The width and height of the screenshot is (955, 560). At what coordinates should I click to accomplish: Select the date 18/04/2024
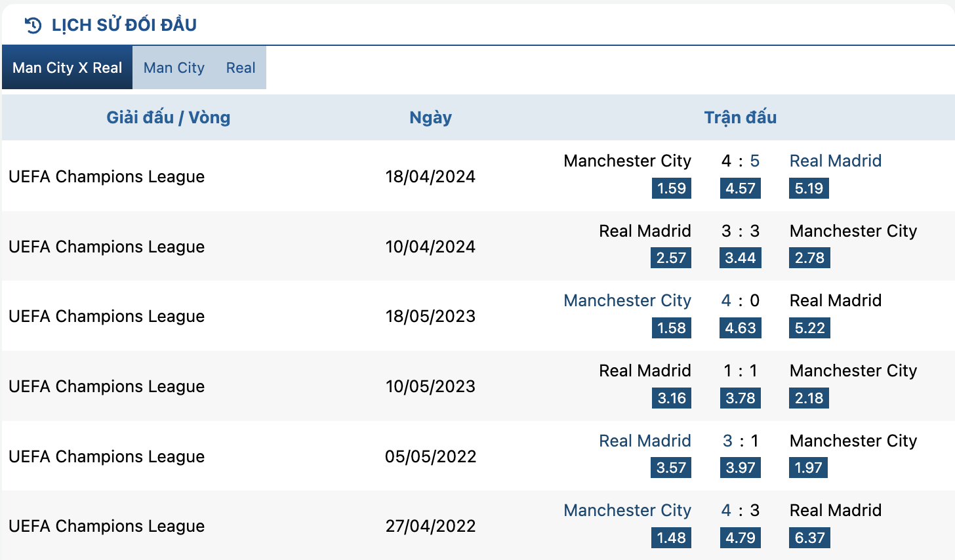point(430,176)
